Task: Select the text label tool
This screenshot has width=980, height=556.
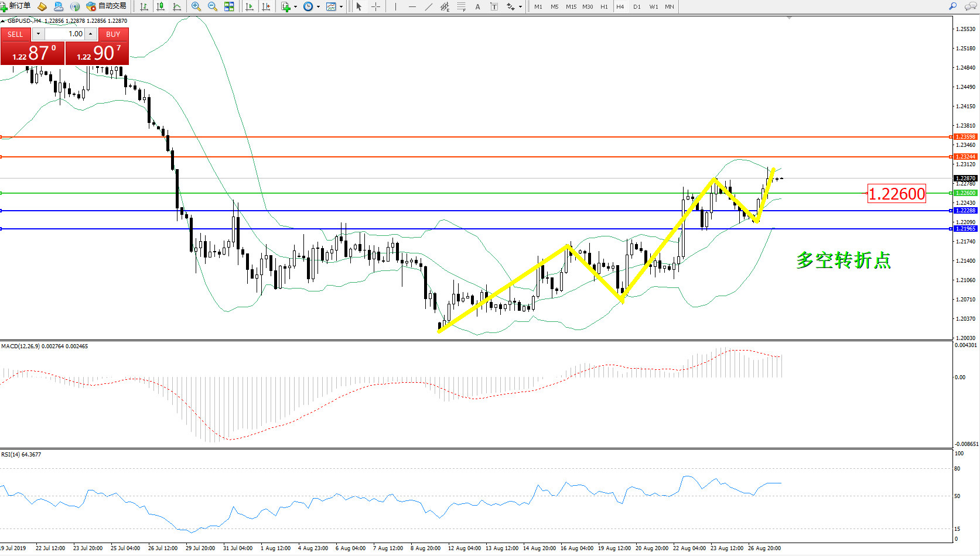Action: (477, 6)
